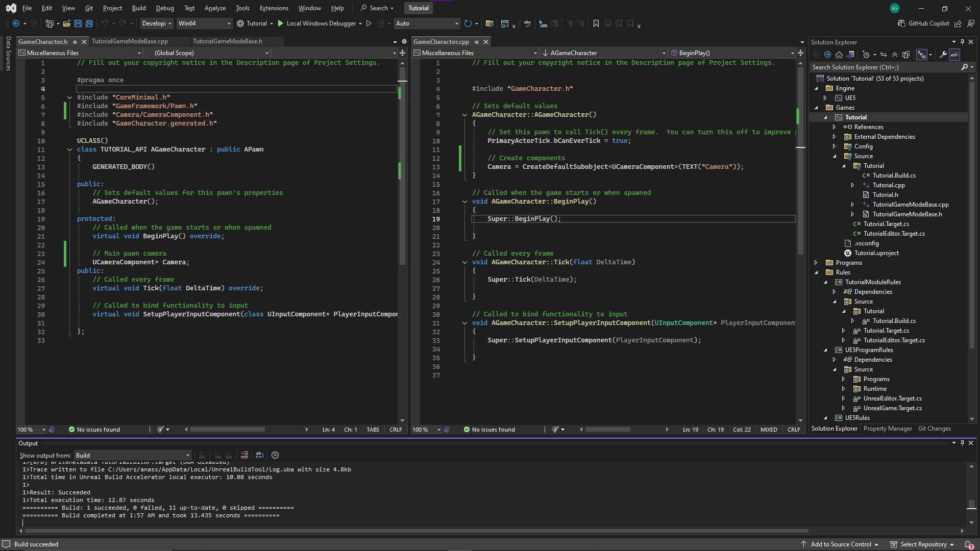Click the Show All Files icon
The width and height of the screenshot is (980, 551).
point(906,55)
